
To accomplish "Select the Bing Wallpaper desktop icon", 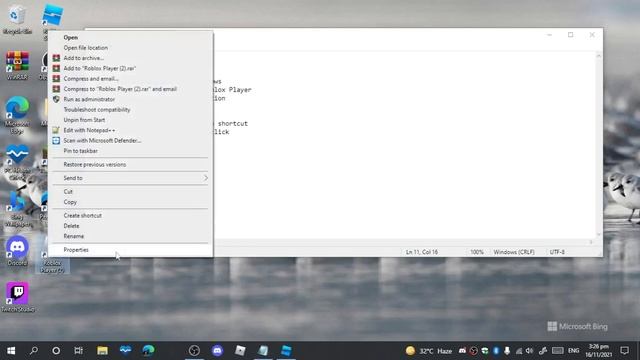I will (17, 209).
